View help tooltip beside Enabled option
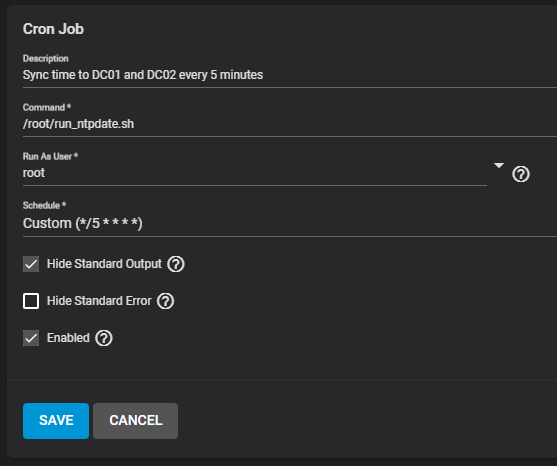Viewport: 557px width, 466px height. click(x=104, y=338)
